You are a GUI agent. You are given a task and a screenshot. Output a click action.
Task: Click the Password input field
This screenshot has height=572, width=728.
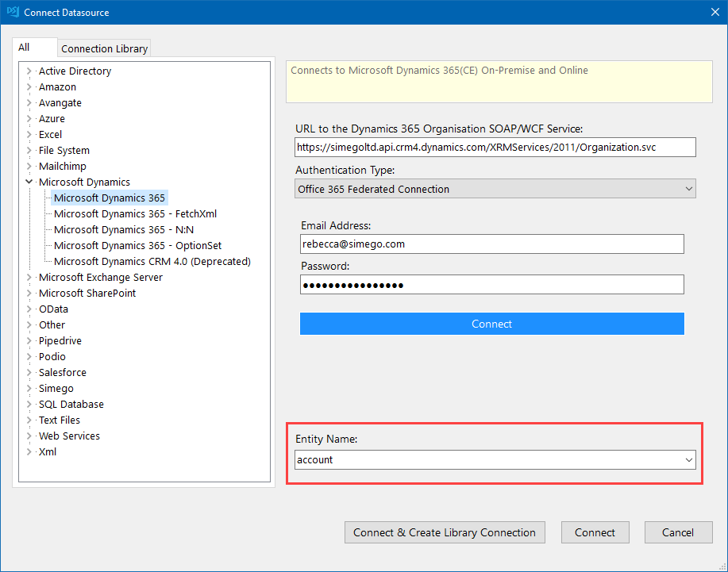[491, 285]
